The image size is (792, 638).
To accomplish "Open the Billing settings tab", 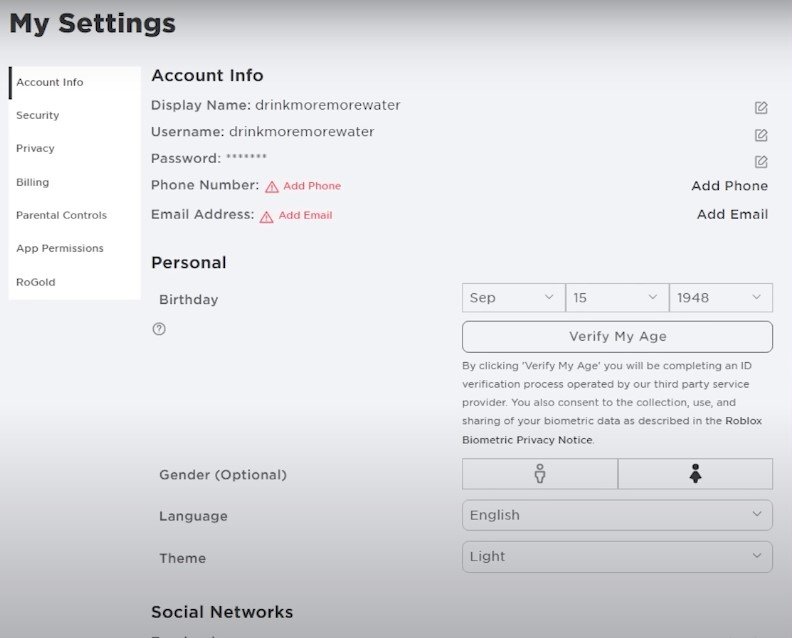I will [x=75, y=182].
